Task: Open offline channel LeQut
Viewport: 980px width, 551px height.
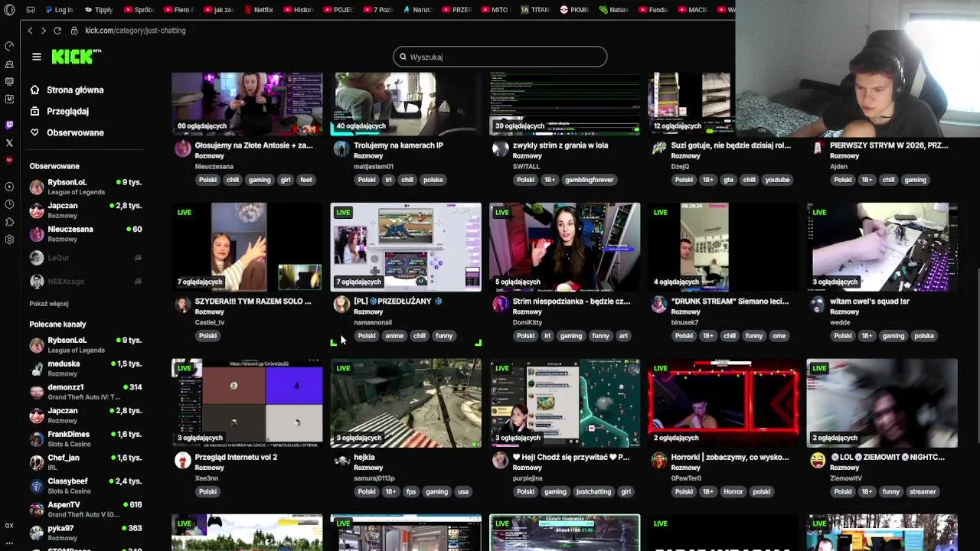Action: click(86, 258)
